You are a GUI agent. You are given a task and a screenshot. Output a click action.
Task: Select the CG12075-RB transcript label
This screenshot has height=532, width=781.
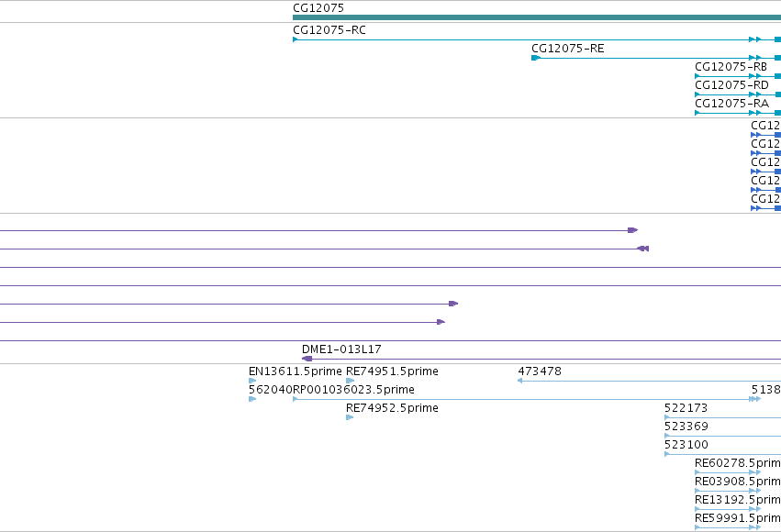pos(731,67)
